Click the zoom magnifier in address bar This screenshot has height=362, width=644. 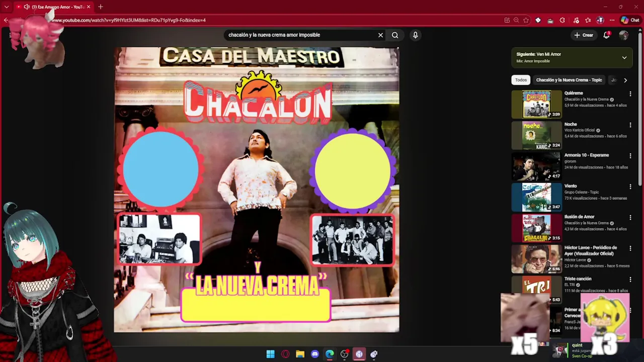click(516, 20)
